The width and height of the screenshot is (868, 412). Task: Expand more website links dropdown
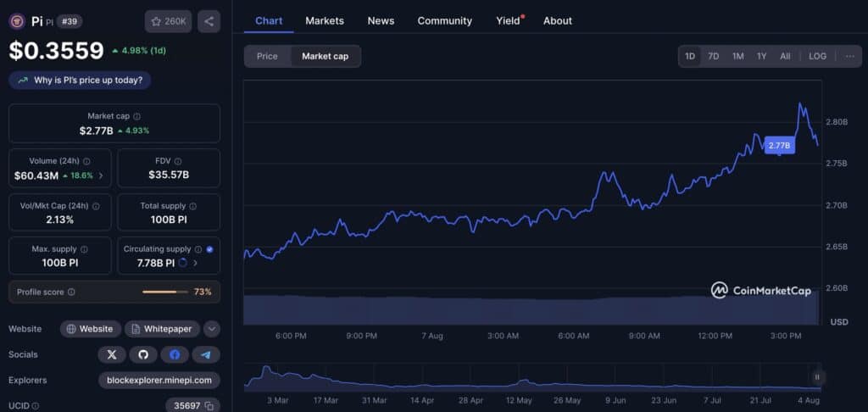point(211,329)
